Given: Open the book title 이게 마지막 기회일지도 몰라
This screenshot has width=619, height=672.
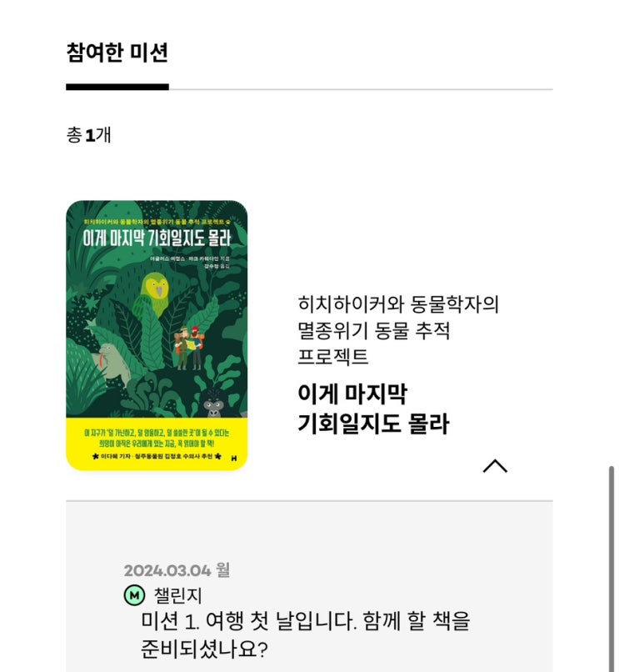Looking at the screenshot, I should (373, 409).
